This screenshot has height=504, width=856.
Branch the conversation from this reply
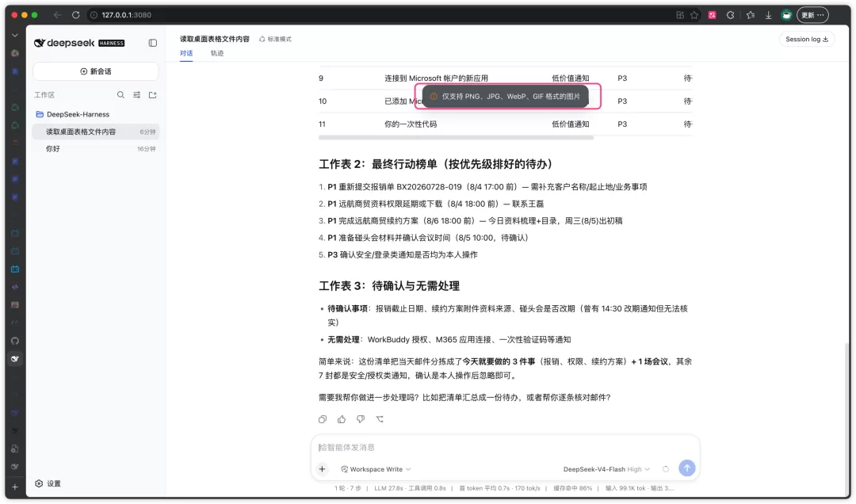380,420
